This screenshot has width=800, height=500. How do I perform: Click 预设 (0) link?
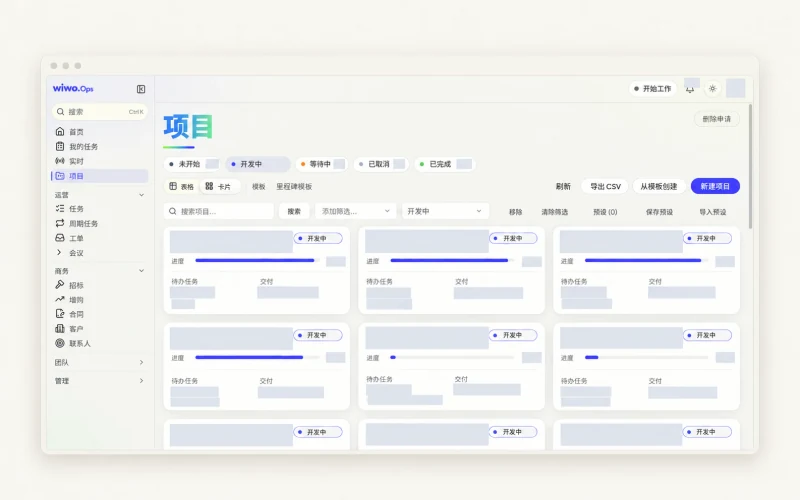click(x=605, y=212)
